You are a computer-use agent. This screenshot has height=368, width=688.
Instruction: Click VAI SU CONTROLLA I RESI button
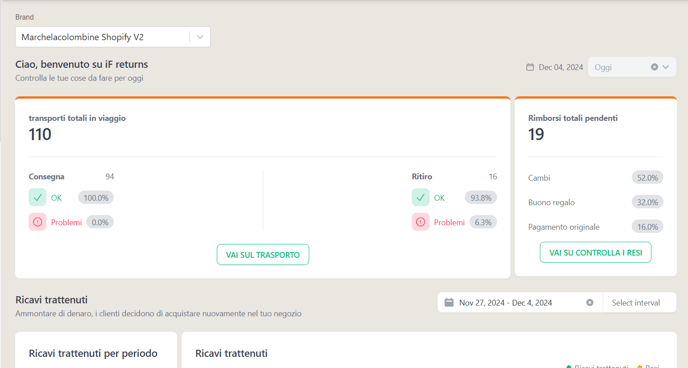(595, 253)
